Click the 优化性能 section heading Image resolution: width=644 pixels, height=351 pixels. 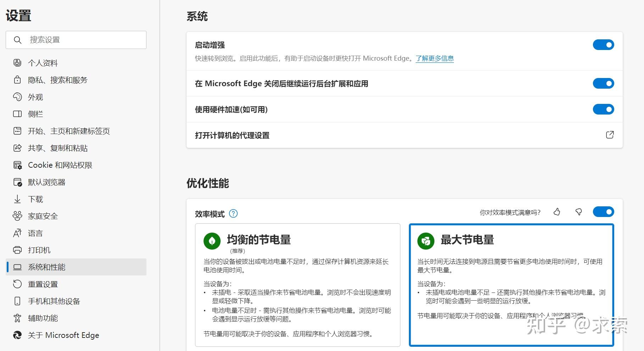pyautogui.click(x=208, y=183)
